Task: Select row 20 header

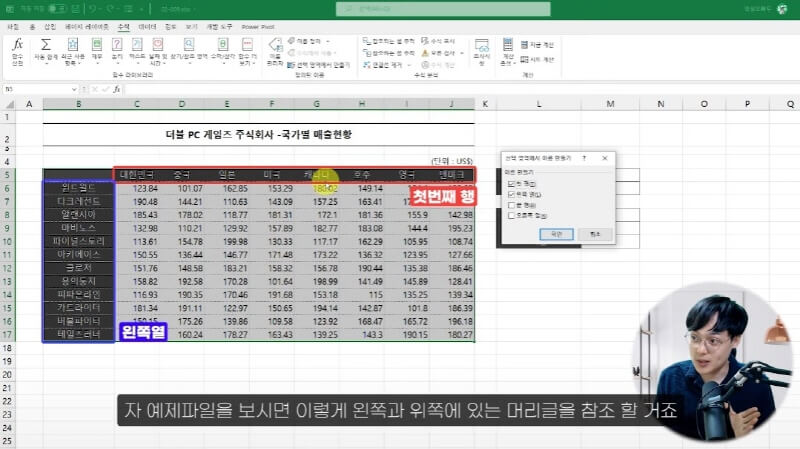Action: 7,375
